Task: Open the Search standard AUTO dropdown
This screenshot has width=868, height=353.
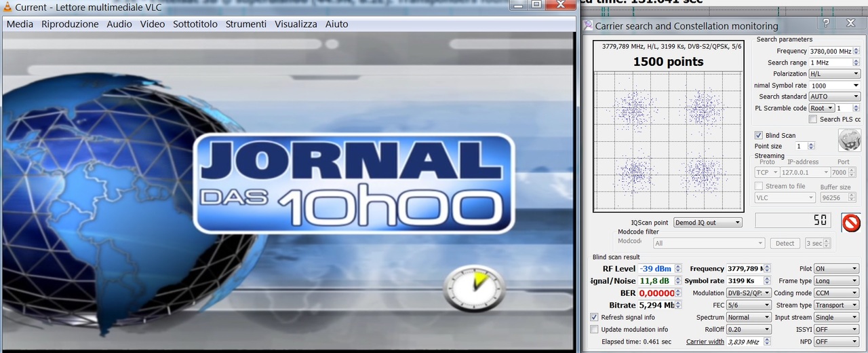Action: (834, 96)
